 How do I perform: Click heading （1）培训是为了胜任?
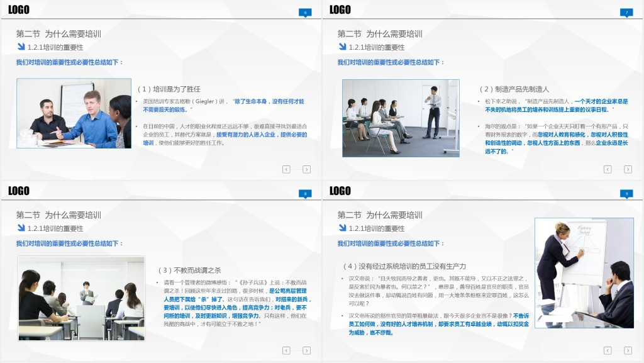169,89
